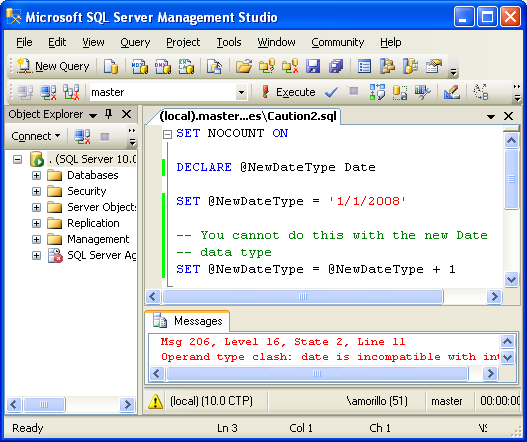527x442 pixels.
Task: Expand the Replication folder
Action: point(36,224)
